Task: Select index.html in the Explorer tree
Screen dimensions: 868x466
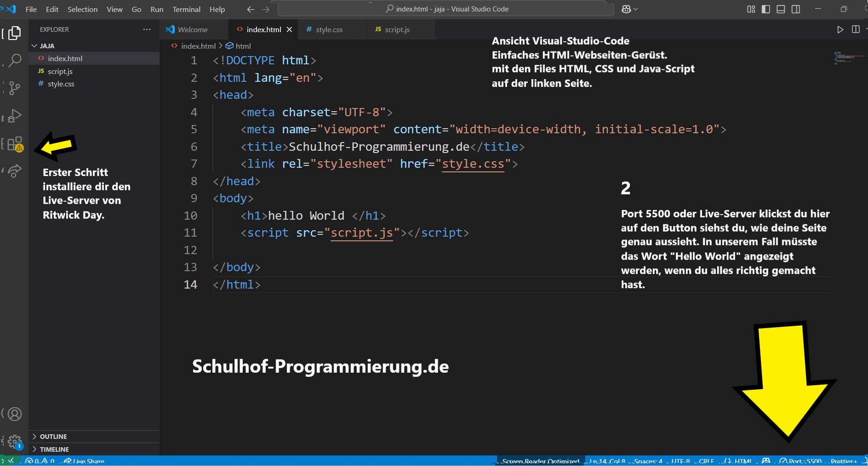Action: (94, 58)
